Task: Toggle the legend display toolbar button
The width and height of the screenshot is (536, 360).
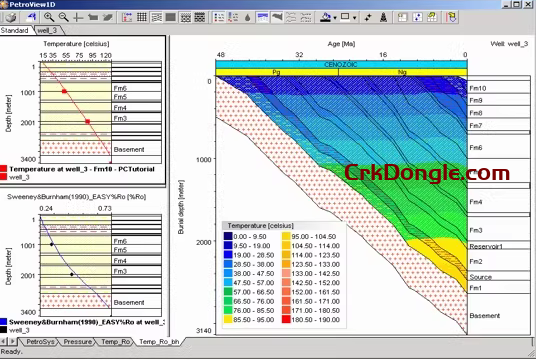Action: click(x=219, y=17)
